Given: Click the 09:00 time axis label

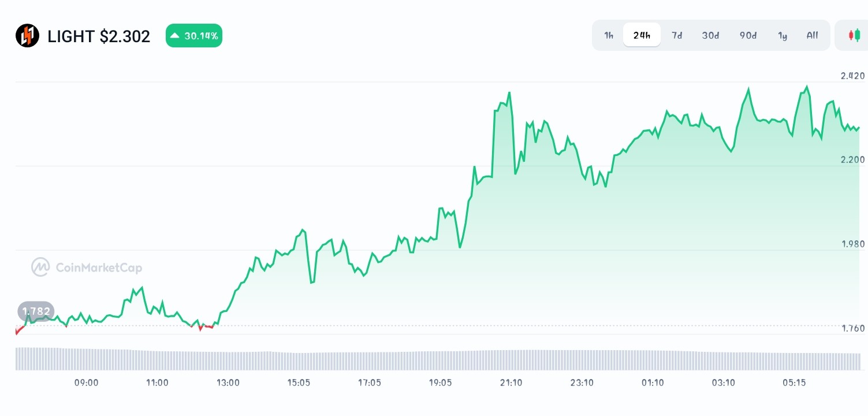Looking at the screenshot, I should point(87,382).
